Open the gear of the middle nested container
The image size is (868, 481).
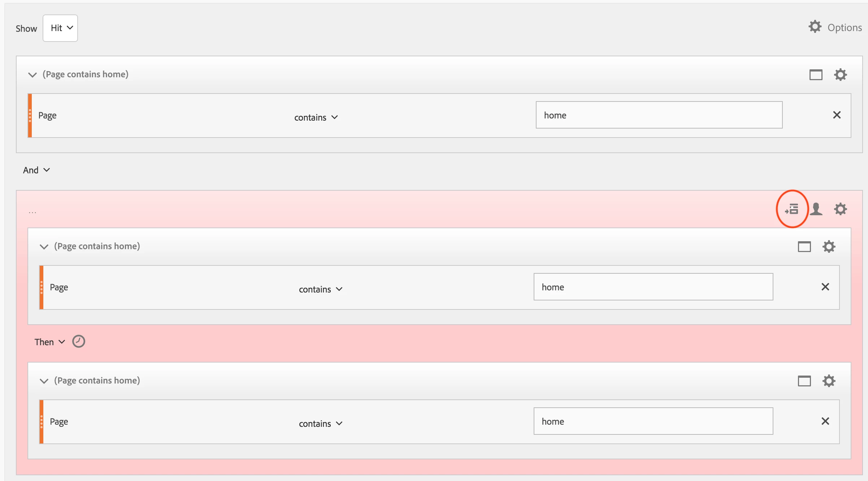click(x=829, y=247)
